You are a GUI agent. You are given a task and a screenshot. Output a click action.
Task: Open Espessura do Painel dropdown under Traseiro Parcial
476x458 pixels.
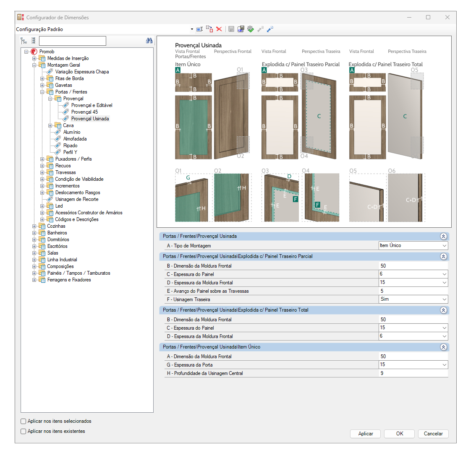click(x=445, y=274)
